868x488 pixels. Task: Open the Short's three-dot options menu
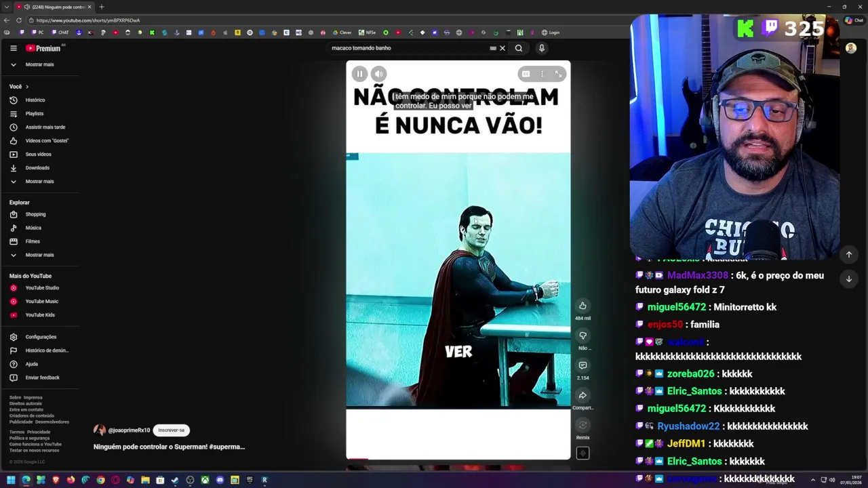pyautogui.click(x=542, y=74)
